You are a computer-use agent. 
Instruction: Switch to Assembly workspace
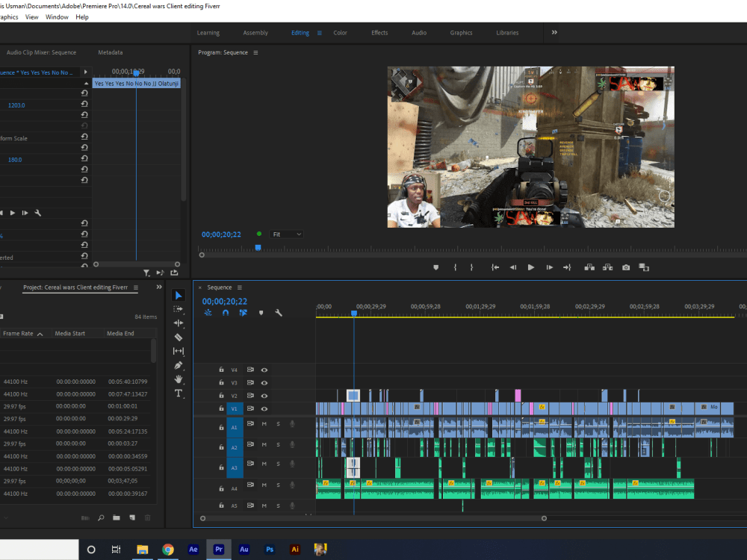click(255, 33)
